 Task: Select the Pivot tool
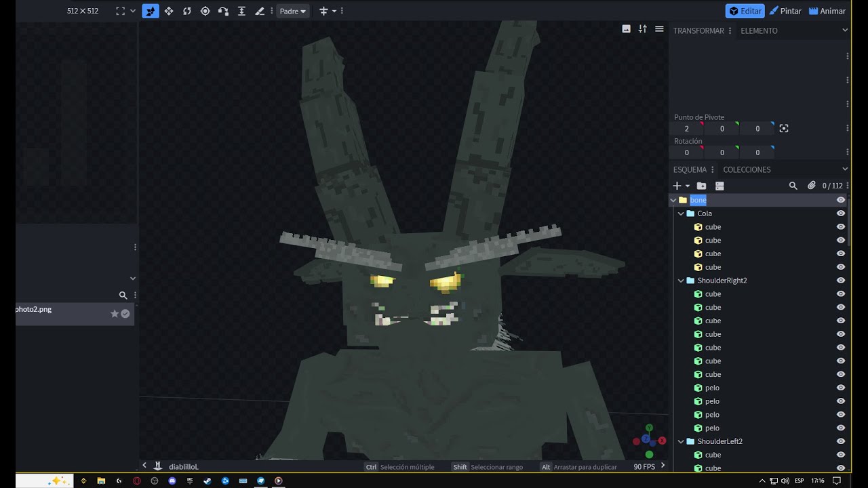(205, 11)
